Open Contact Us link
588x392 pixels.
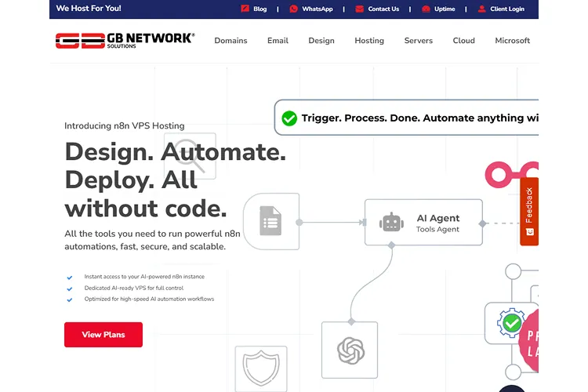(383, 9)
